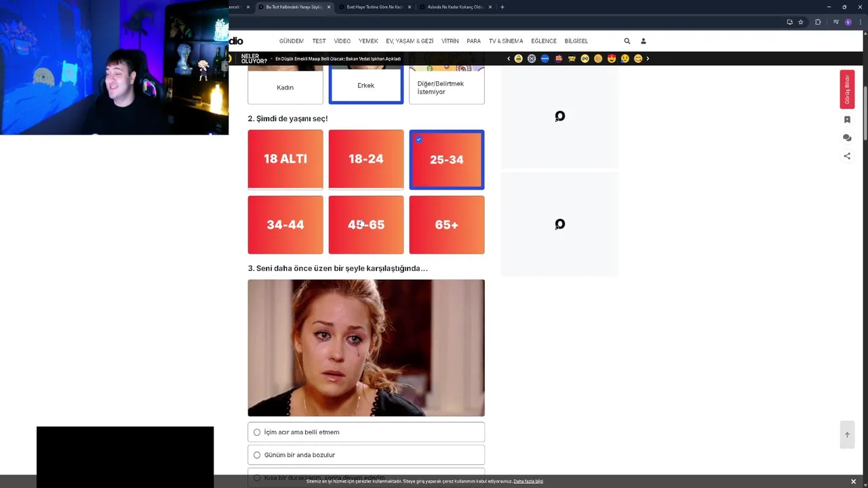The image size is (868, 488).
Task: Select the first yellow emoji in reaction strip
Action: coord(518,58)
